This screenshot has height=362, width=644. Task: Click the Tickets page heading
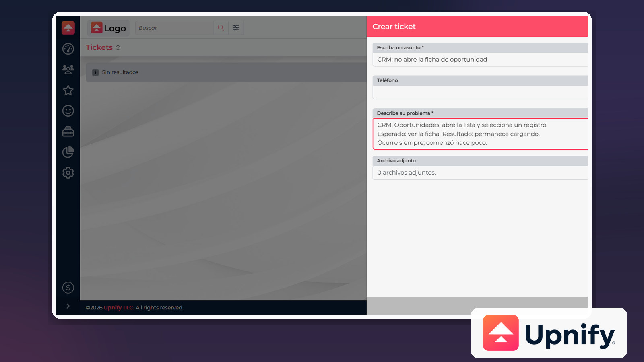(x=99, y=47)
